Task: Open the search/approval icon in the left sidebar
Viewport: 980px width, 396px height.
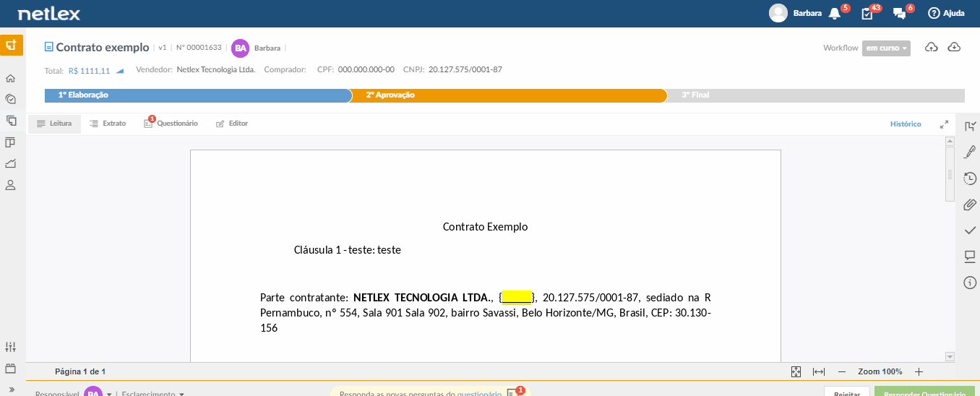Action: click(11, 99)
